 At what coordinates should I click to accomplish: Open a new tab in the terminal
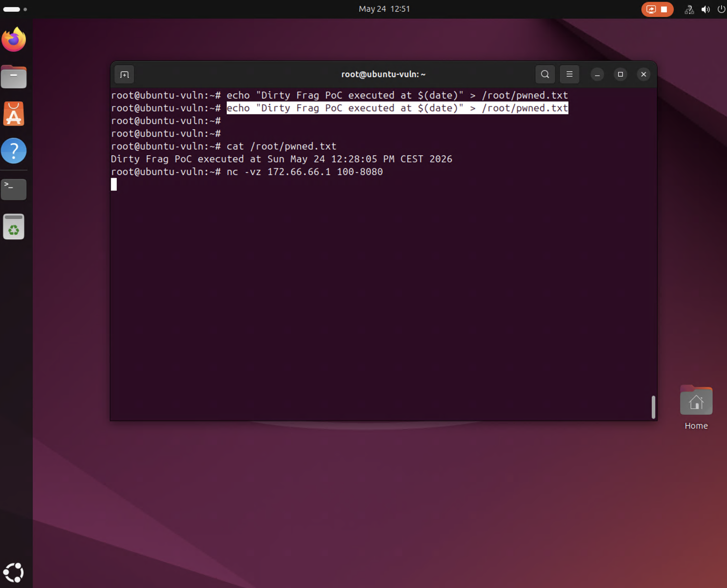coord(124,74)
